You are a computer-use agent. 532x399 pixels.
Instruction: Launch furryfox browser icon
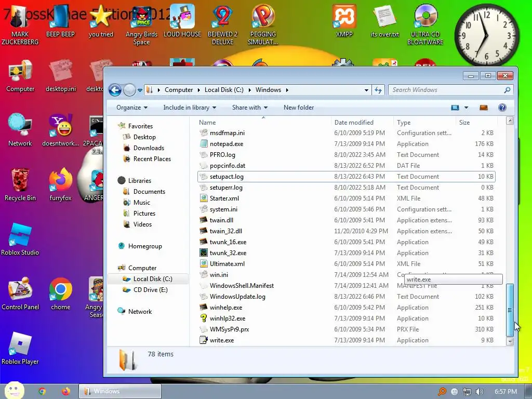click(60, 185)
